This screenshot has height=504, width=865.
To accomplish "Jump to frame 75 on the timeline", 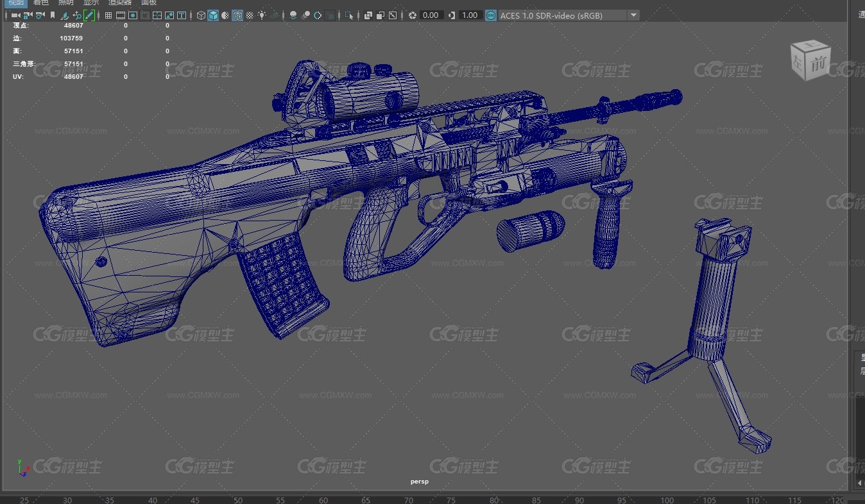I will pos(451,500).
